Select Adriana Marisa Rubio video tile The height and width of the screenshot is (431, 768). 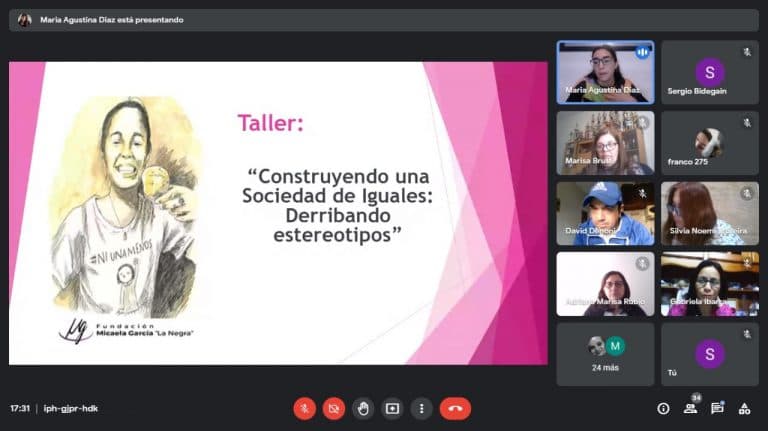(x=605, y=284)
